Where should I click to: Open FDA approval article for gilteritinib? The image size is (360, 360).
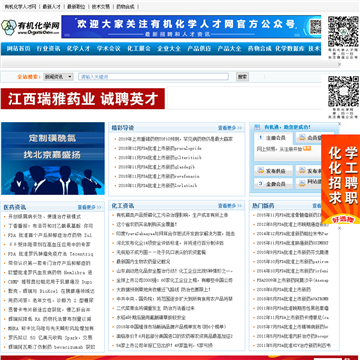coord(160,158)
